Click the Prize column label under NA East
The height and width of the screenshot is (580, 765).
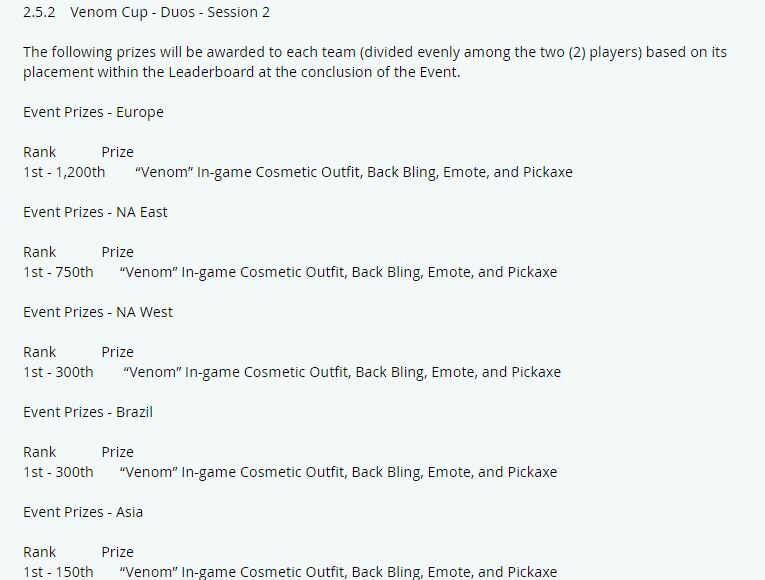coord(118,252)
